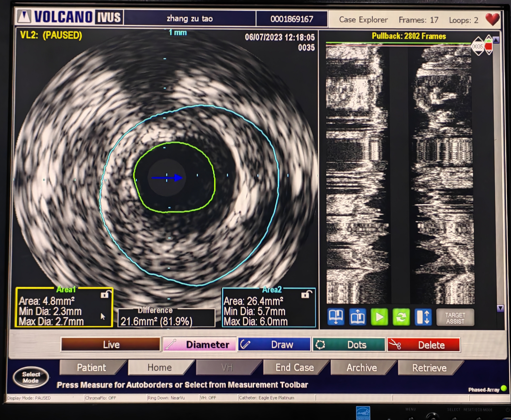Click the patient name field zhang zu tao
The width and height of the screenshot is (511, 420).
click(190, 18)
